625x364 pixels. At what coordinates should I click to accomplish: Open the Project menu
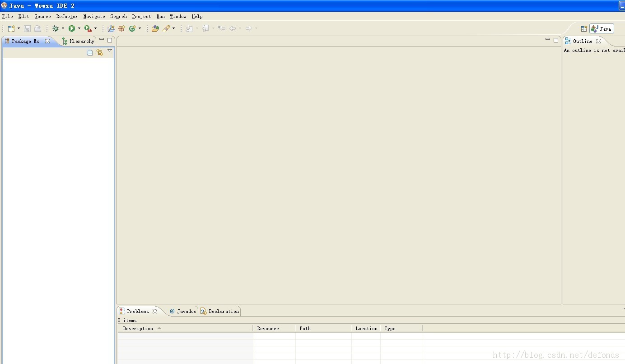[141, 16]
